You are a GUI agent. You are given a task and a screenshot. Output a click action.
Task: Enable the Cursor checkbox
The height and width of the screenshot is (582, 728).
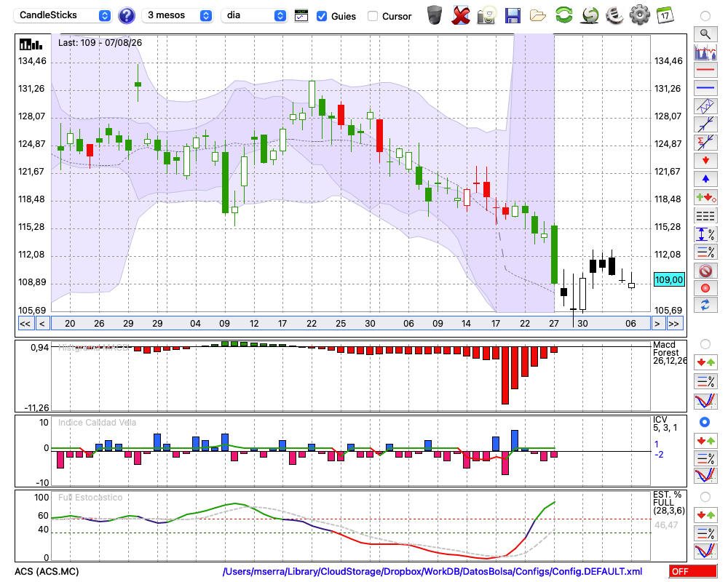(x=372, y=16)
